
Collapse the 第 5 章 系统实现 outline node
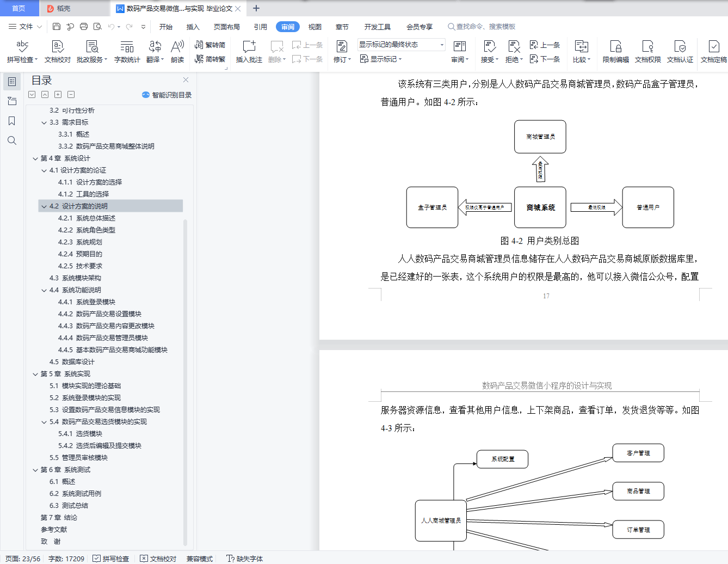point(35,374)
